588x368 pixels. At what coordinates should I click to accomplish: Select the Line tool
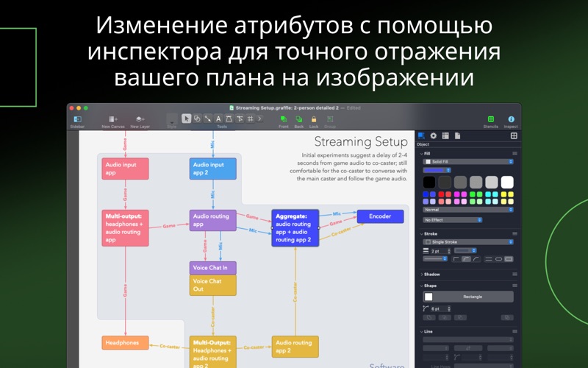coord(207,118)
